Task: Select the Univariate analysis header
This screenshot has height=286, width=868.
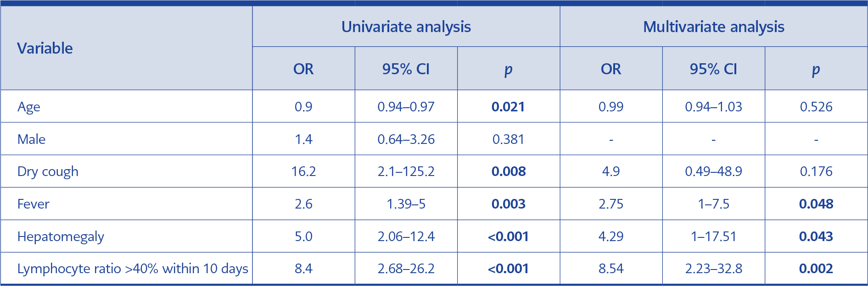Action: 406,27
